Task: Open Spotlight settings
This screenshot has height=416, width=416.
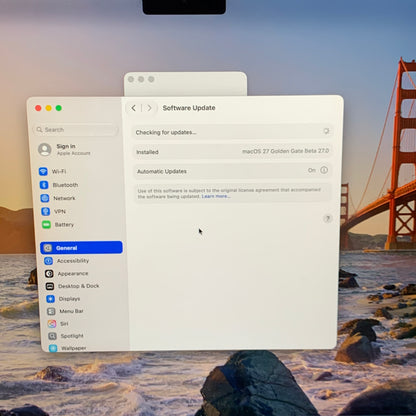Action: pos(66,336)
